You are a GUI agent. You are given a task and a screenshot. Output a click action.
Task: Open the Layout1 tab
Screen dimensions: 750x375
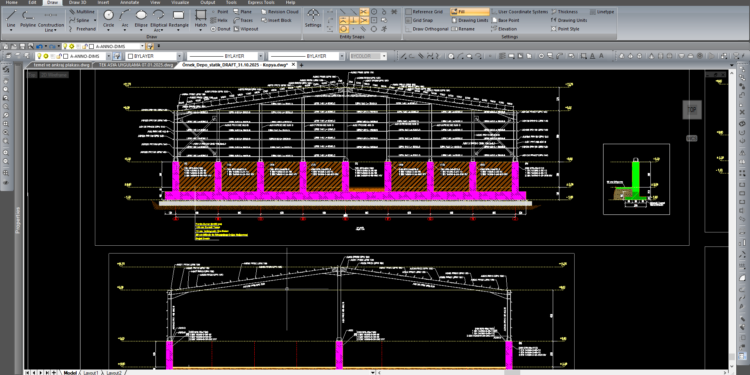pos(90,372)
